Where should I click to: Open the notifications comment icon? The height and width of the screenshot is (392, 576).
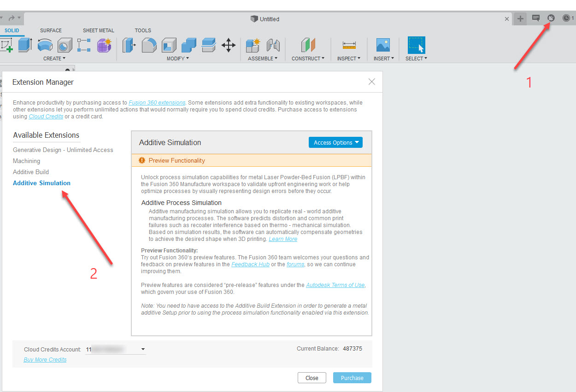(535, 18)
